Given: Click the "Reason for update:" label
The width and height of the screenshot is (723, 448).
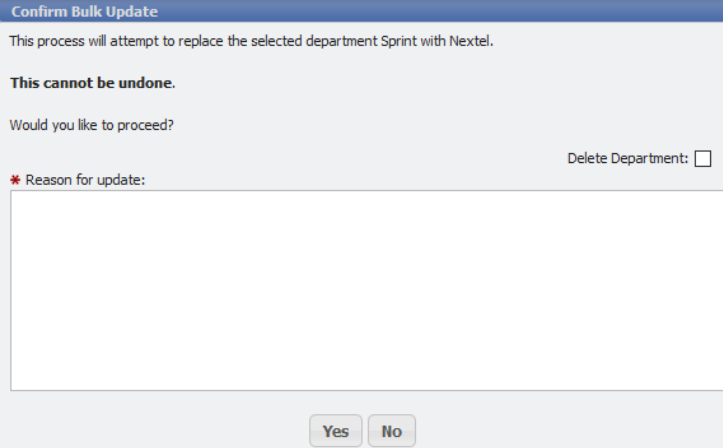Looking at the screenshot, I should pos(86,180).
